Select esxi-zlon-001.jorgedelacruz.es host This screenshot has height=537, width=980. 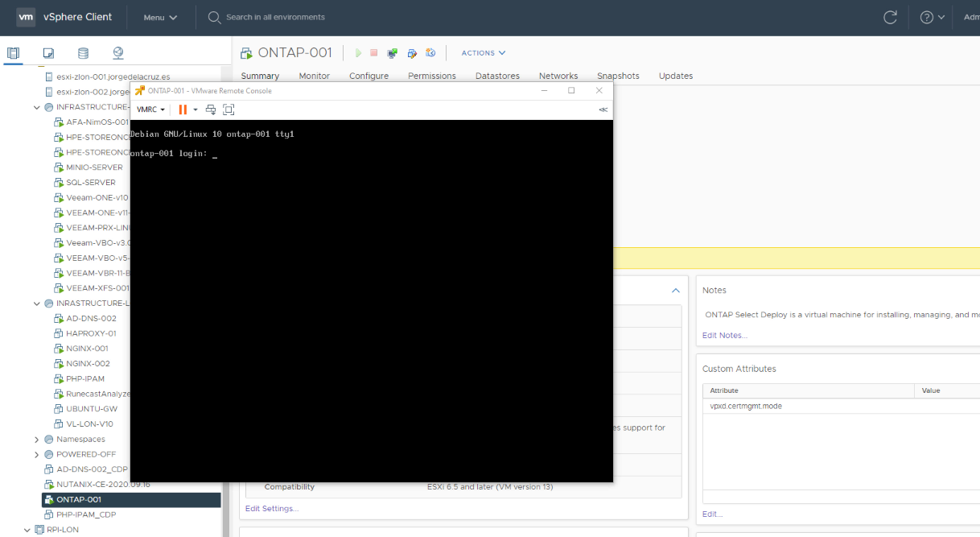(x=113, y=76)
